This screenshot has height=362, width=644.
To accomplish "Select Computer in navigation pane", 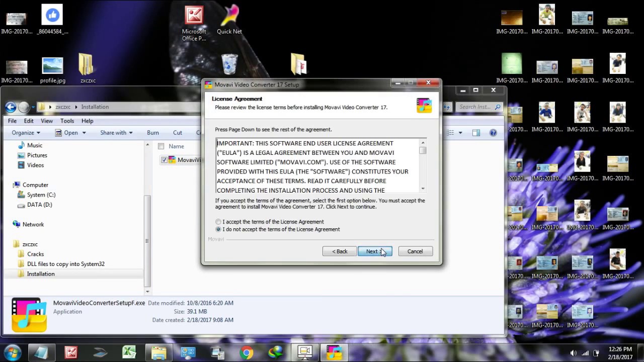I will tap(35, 185).
